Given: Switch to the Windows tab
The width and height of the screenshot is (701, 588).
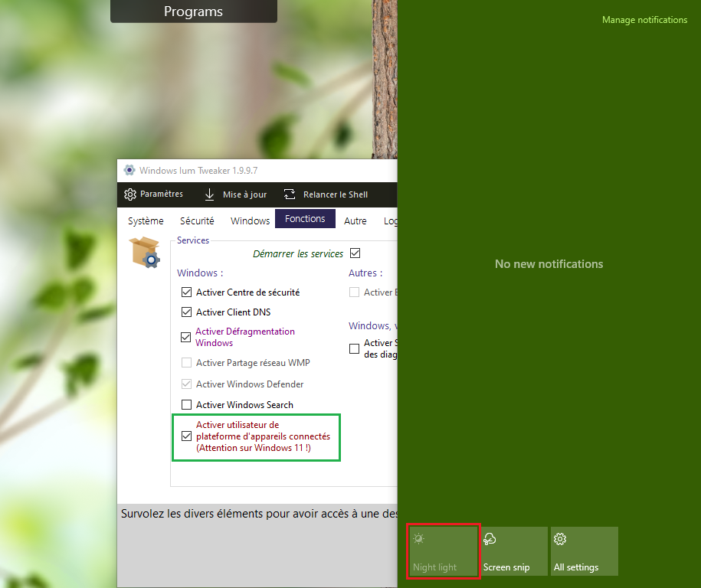Looking at the screenshot, I should 250,220.
